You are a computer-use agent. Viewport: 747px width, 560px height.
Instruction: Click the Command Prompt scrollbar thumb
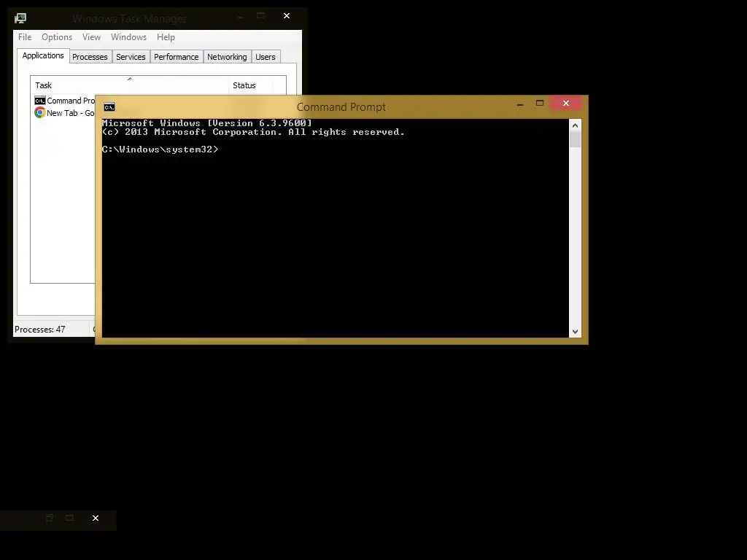[575, 139]
